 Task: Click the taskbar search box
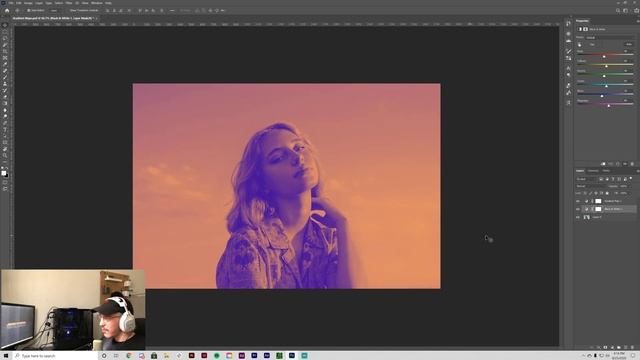55,356
